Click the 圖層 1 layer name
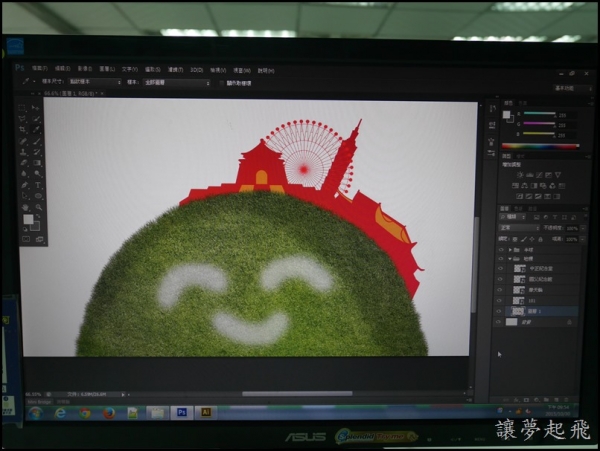This screenshot has width=600, height=451. [534, 311]
